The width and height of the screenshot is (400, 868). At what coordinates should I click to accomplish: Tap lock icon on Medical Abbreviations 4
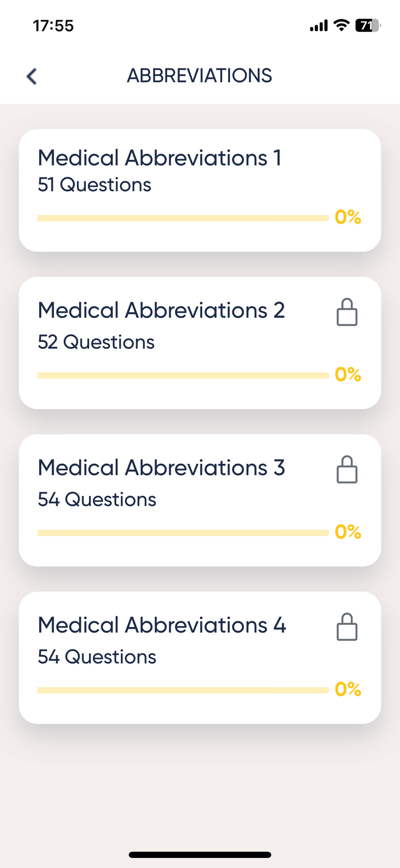(347, 627)
